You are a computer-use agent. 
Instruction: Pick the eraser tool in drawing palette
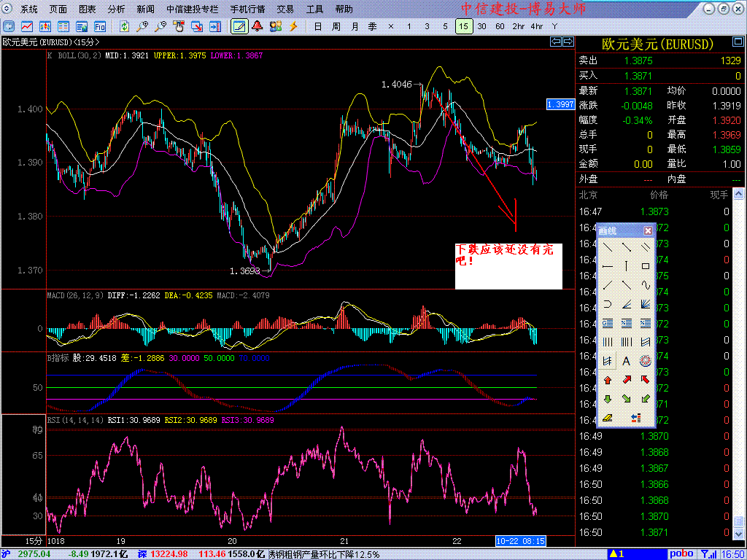point(608,418)
